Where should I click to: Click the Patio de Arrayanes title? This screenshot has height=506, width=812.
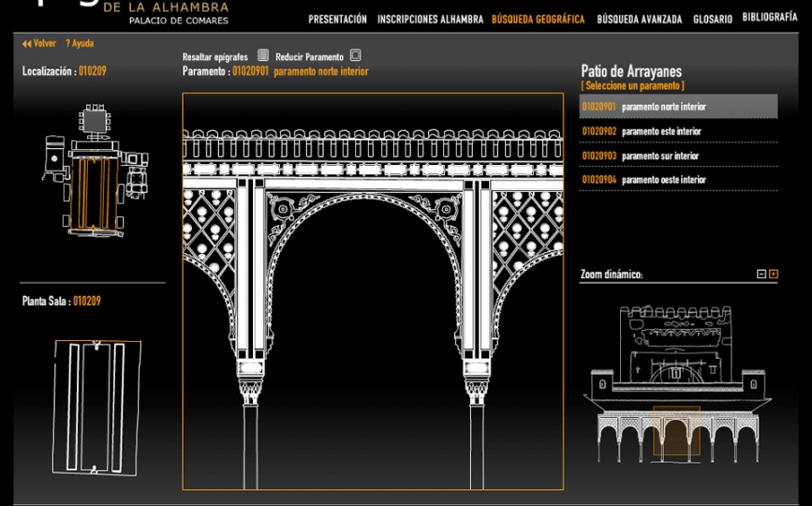coord(631,71)
